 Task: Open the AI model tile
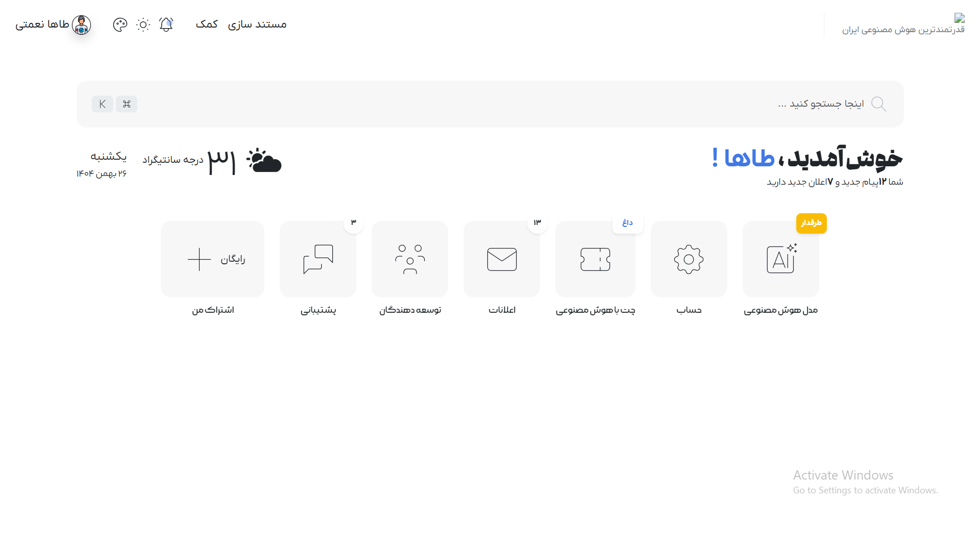click(781, 259)
